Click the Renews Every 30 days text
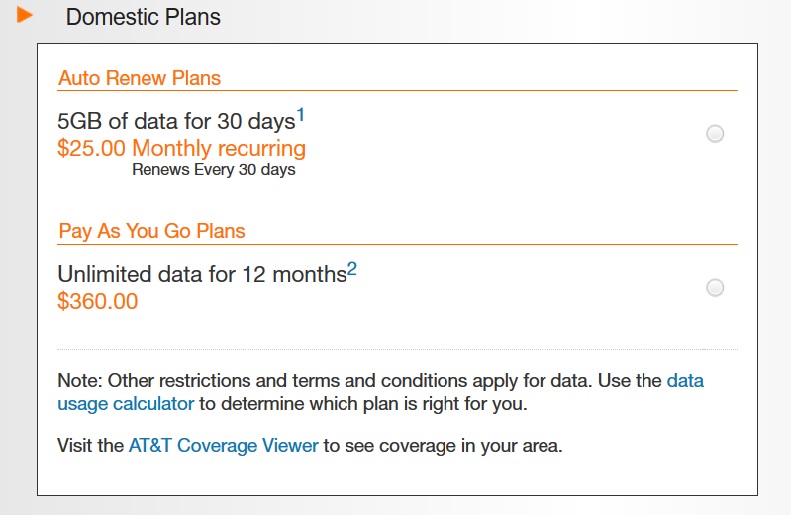Screen dimensions: 799x515 click(x=213, y=170)
